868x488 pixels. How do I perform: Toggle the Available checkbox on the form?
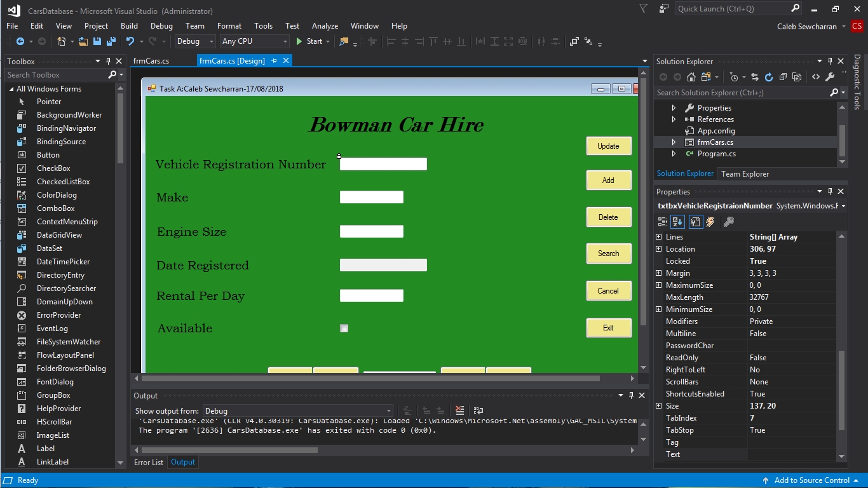[x=344, y=329]
